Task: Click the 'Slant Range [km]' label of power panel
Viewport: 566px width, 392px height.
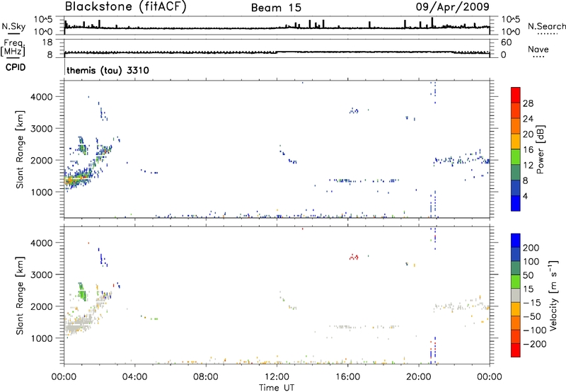Action: click(x=20, y=149)
